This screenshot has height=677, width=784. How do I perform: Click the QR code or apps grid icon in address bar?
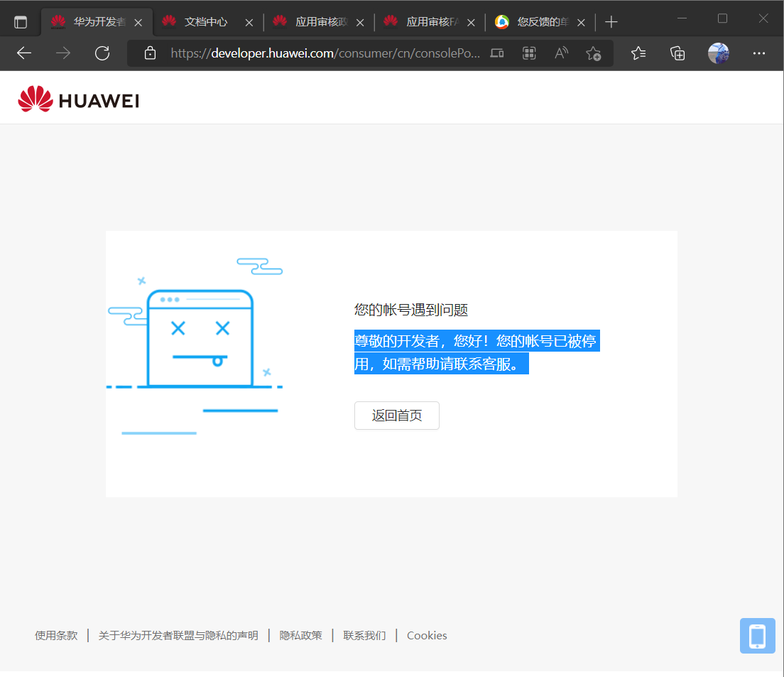pyautogui.click(x=529, y=53)
